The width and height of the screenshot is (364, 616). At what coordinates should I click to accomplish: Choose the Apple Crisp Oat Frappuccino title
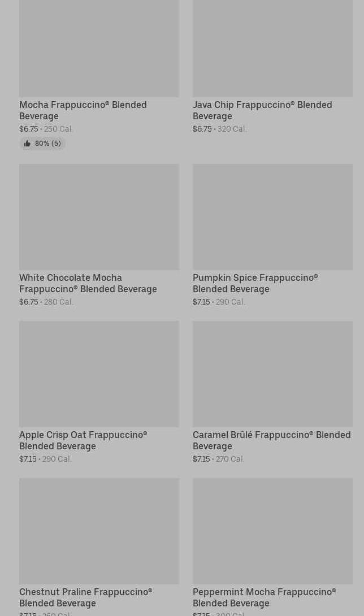[83, 440]
